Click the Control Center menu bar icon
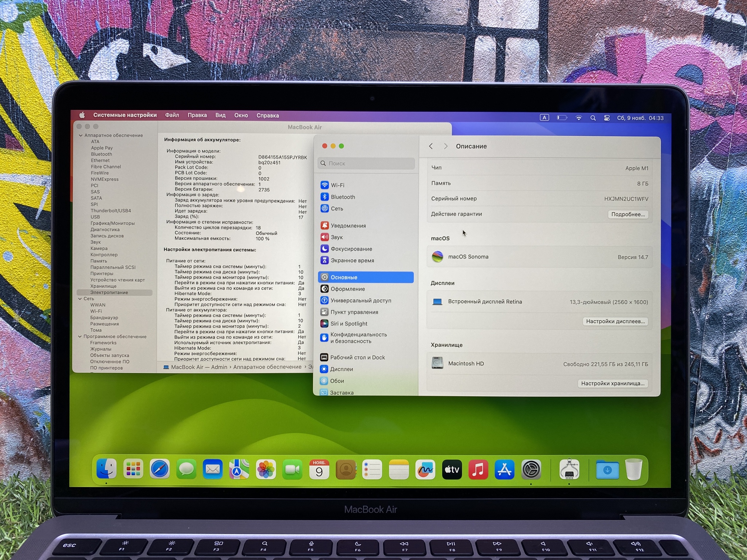The height and width of the screenshot is (560, 747). pyautogui.click(x=607, y=118)
